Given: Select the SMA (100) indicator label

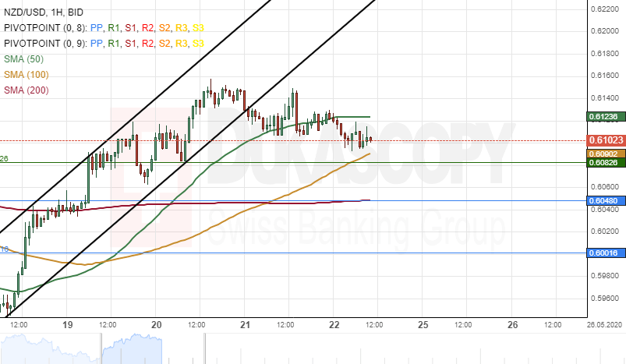Looking at the screenshot, I should (x=27, y=75).
